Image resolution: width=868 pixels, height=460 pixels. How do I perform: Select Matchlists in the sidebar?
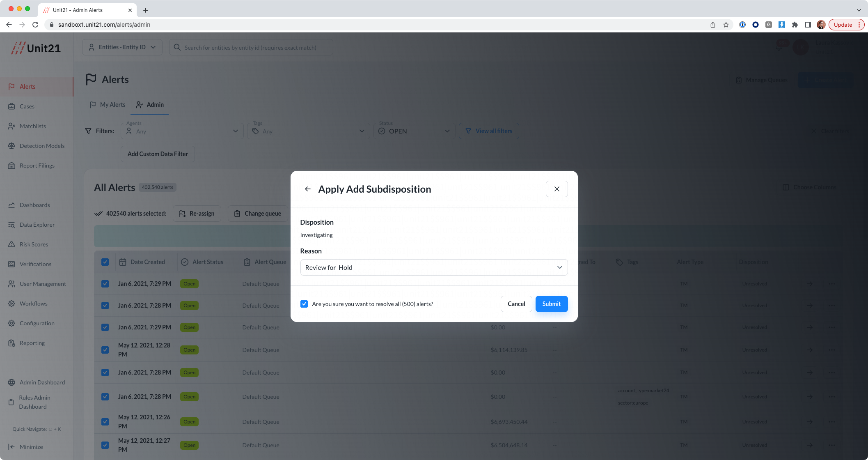(32, 126)
